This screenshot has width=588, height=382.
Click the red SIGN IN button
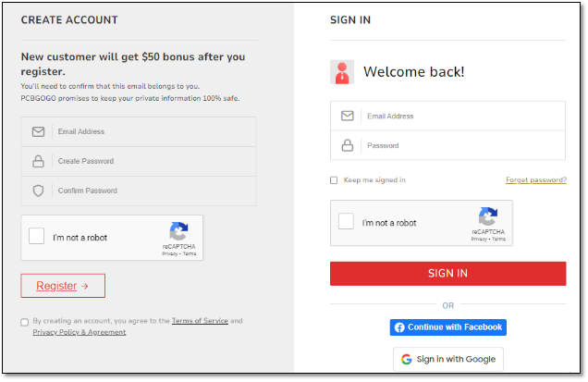tap(447, 274)
